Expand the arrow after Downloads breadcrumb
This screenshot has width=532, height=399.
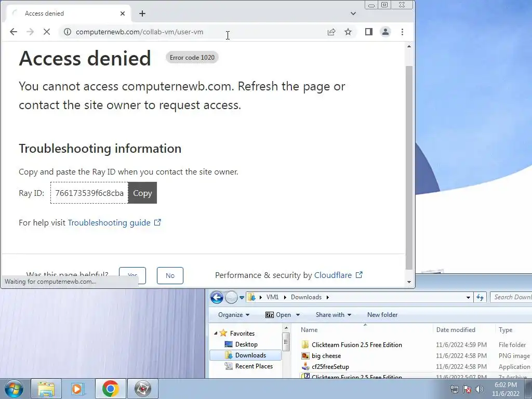[328, 297]
